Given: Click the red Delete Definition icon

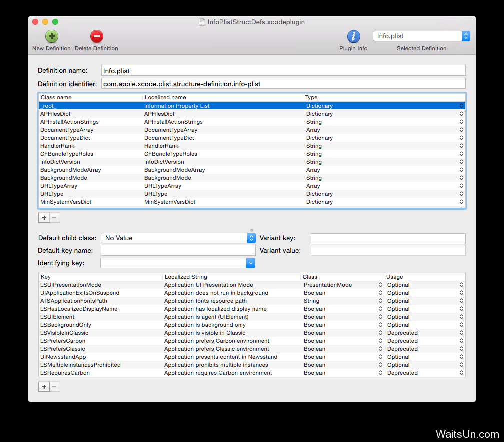Looking at the screenshot, I should (x=96, y=36).
